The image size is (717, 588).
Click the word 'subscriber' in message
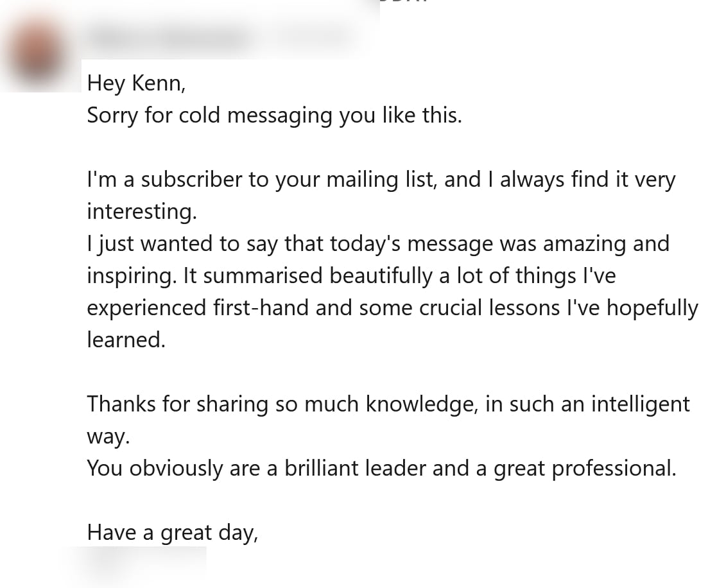192,180
